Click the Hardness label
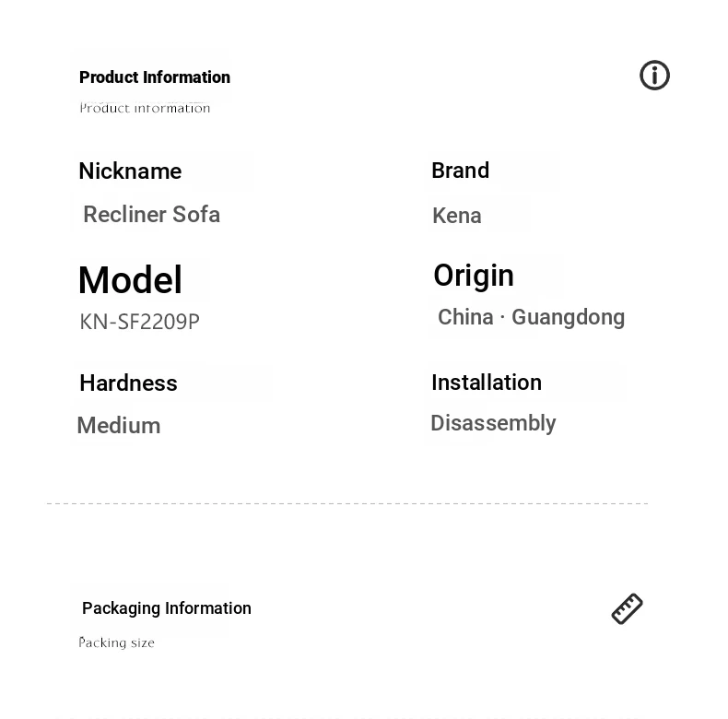This screenshot has width=728, height=719. [x=128, y=383]
